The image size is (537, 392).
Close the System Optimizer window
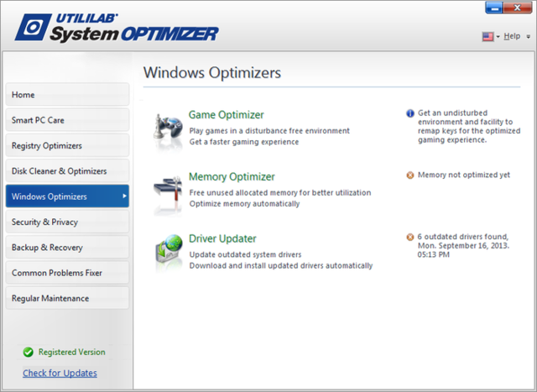[518, 8]
